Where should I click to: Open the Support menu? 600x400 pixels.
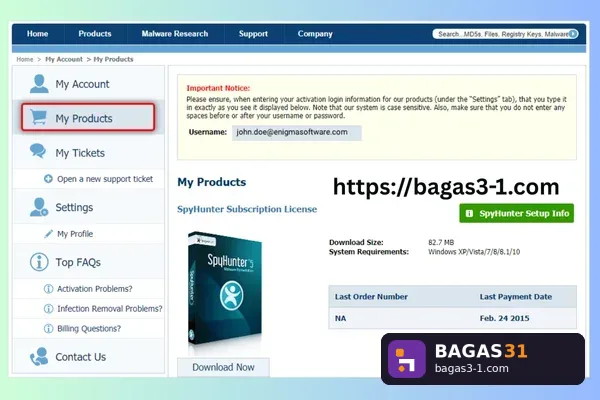point(253,34)
